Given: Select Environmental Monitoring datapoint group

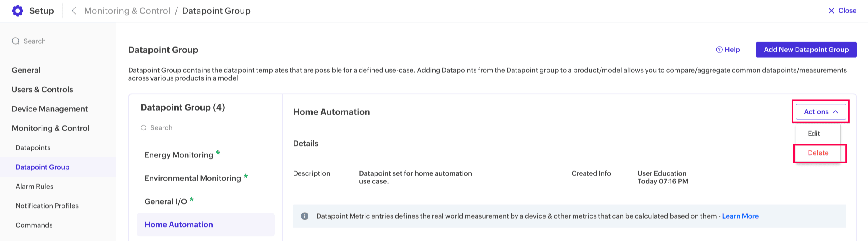Looking at the screenshot, I should coord(192,178).
